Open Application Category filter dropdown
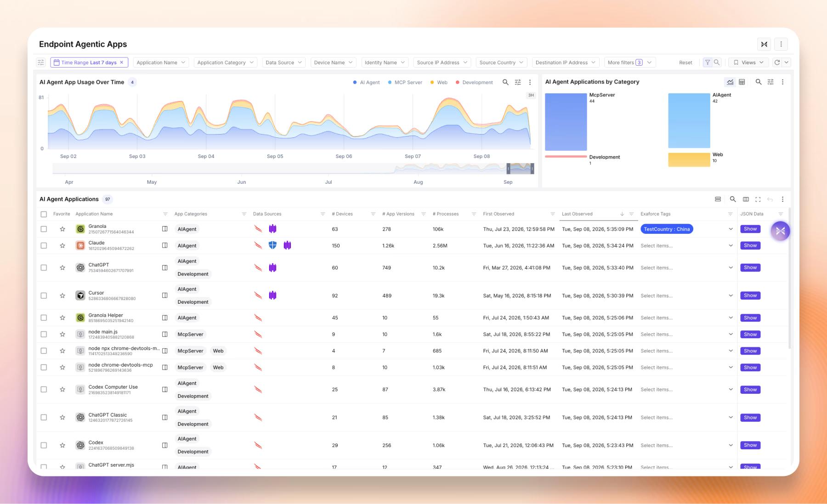827x504 pixels. [x=226, y=62]
